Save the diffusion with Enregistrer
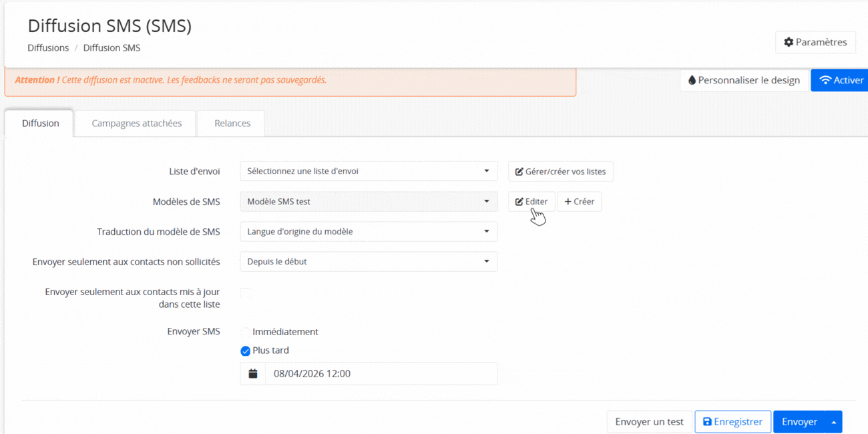 [x=732, y=422]
